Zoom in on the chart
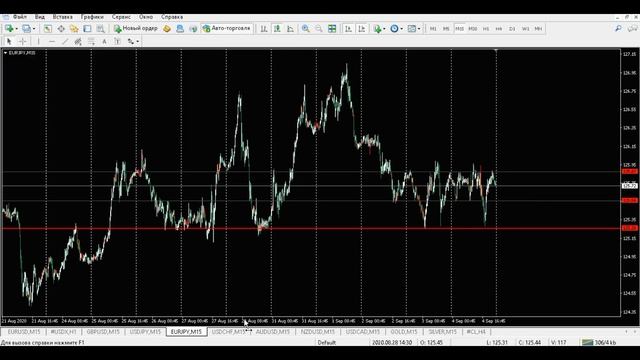 click(x=305, y=29)
